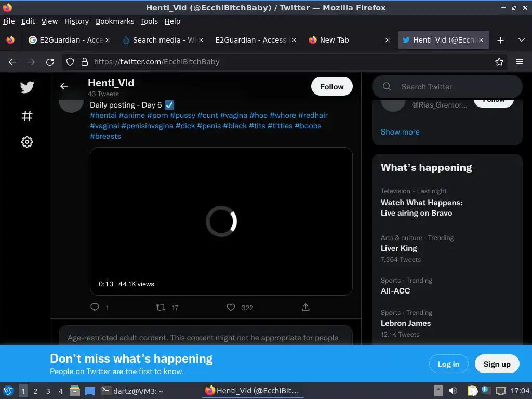Open the Tools menu

click(149, 21)
